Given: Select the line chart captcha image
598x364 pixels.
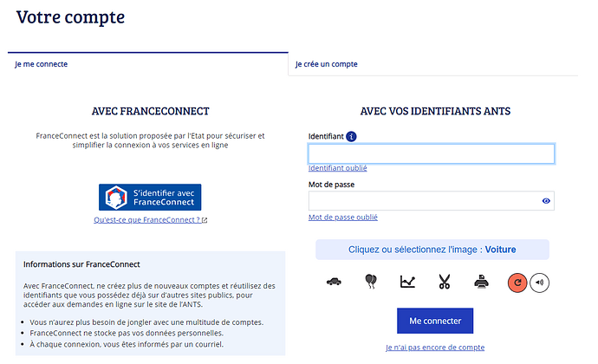Looking at the screenshot, I should coord(407,282).
